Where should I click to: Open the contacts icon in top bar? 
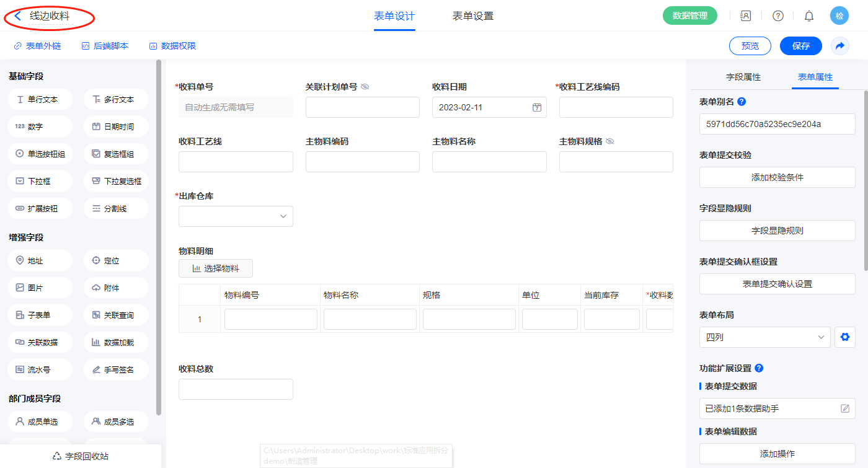(746, 16)
